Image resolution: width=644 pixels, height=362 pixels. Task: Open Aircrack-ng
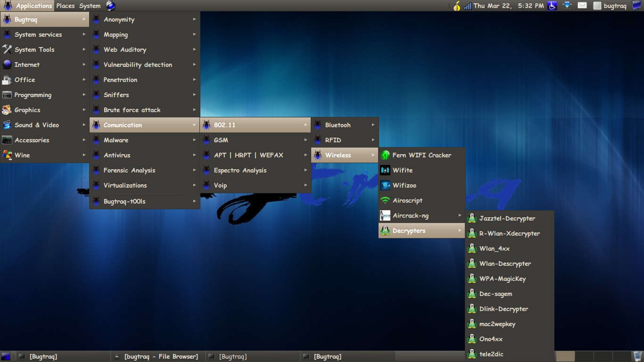click(x=410, y=215)
